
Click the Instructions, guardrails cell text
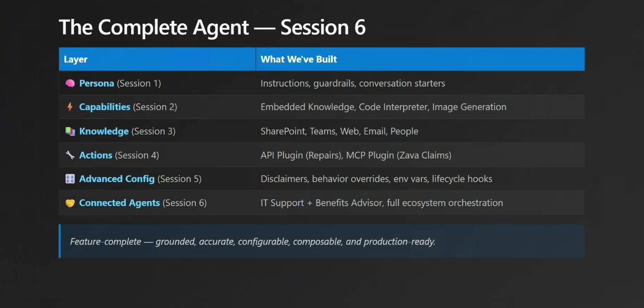(353, 84)
